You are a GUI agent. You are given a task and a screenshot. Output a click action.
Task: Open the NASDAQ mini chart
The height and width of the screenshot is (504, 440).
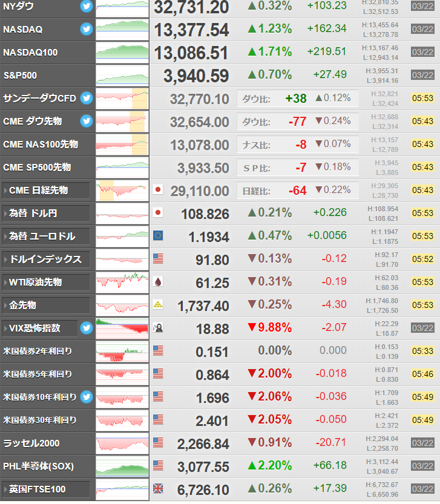click(x=122, y=29)
